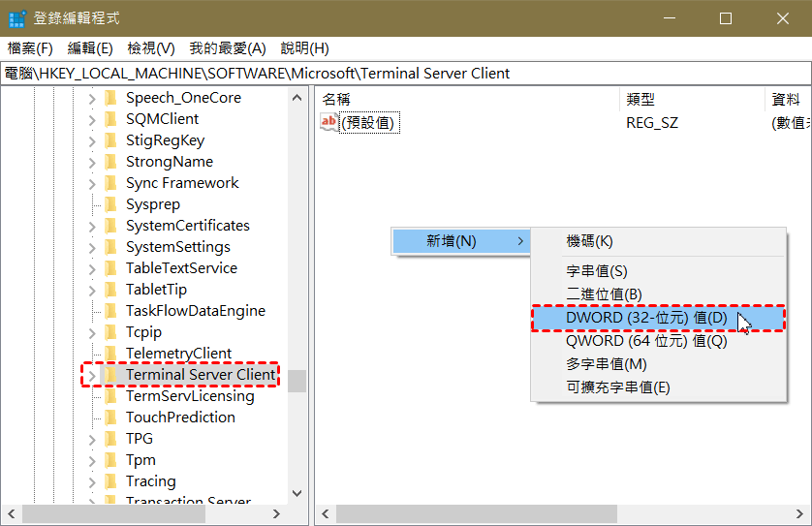Click the 類型 column header

692,99
